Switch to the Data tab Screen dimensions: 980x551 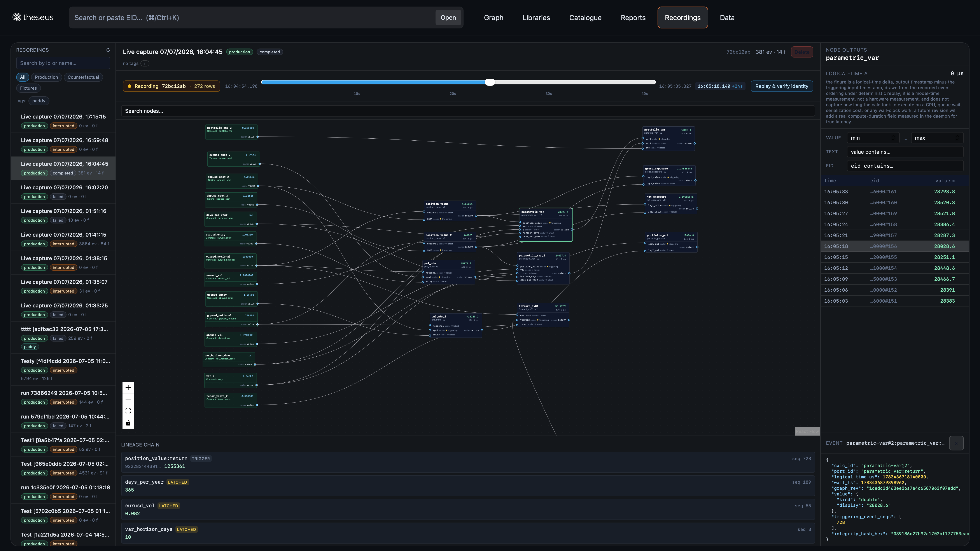(x=727, y=17)
